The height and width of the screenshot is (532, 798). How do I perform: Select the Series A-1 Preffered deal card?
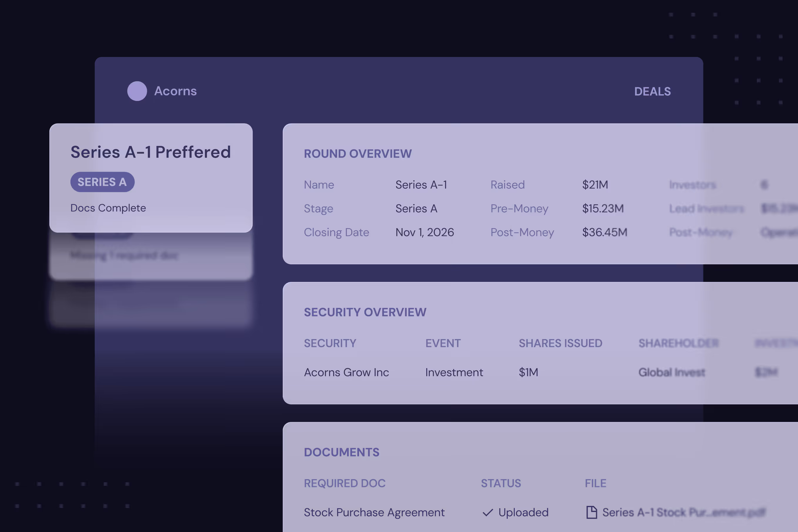(x=151, y=178)
